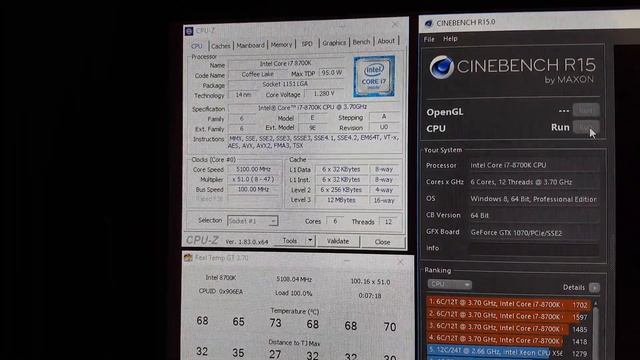Click the Intel Core i7 logo in CPU-Z
Viewport: 640px width, 360px height.
(x=374, y=76)
